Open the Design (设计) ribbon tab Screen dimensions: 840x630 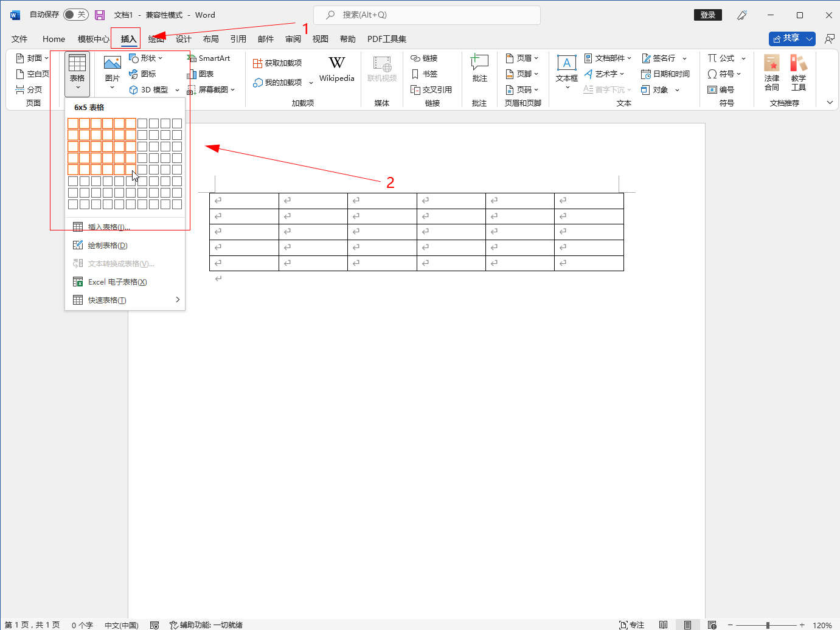tap(183, 39)
